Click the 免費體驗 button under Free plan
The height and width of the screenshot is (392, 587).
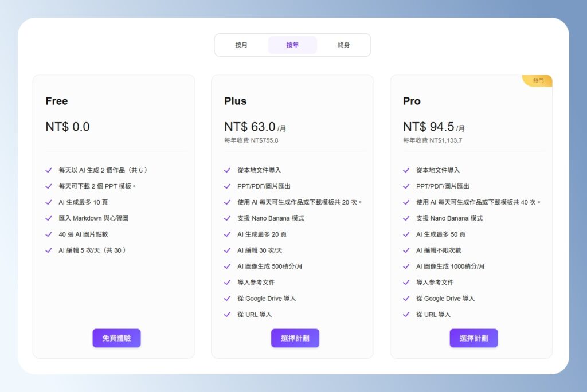[x=116, y=338]
